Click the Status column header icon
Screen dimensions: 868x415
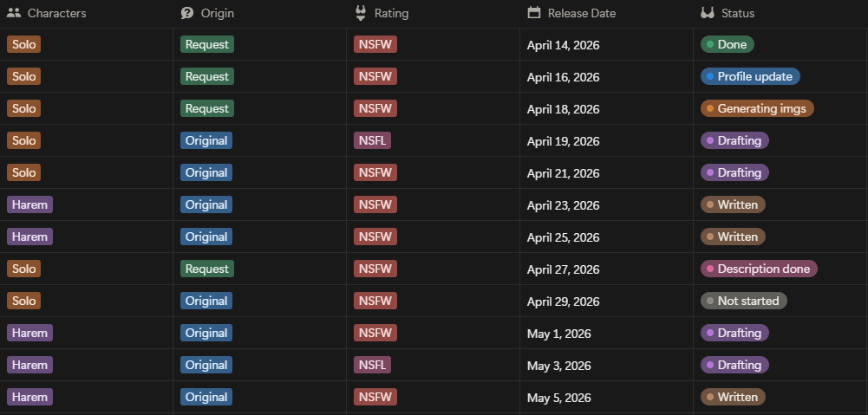pyautogui.click(x=708, y=13)
